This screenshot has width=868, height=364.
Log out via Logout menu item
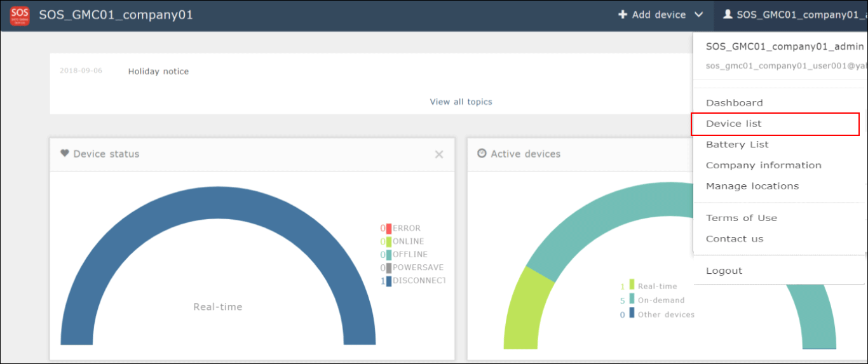coord(724,271)
